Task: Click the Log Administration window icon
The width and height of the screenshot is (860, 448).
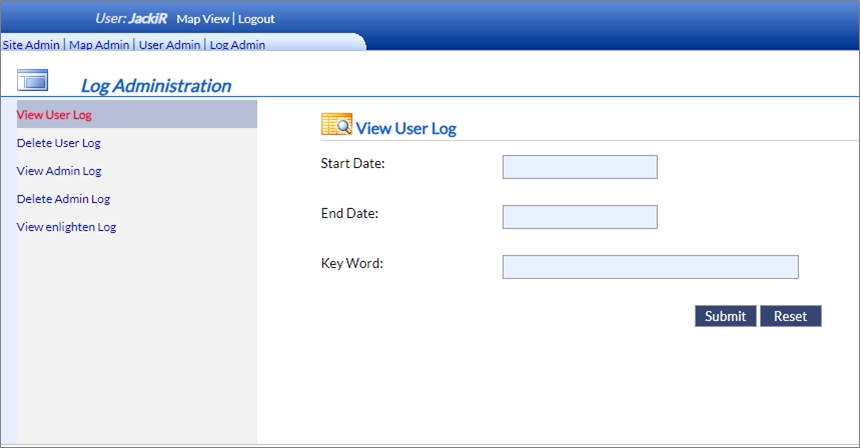Action: [x=33, y=80]
